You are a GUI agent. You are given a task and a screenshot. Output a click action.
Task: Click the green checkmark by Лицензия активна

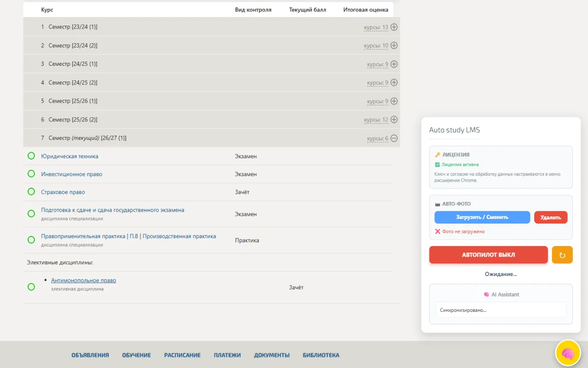437,165
